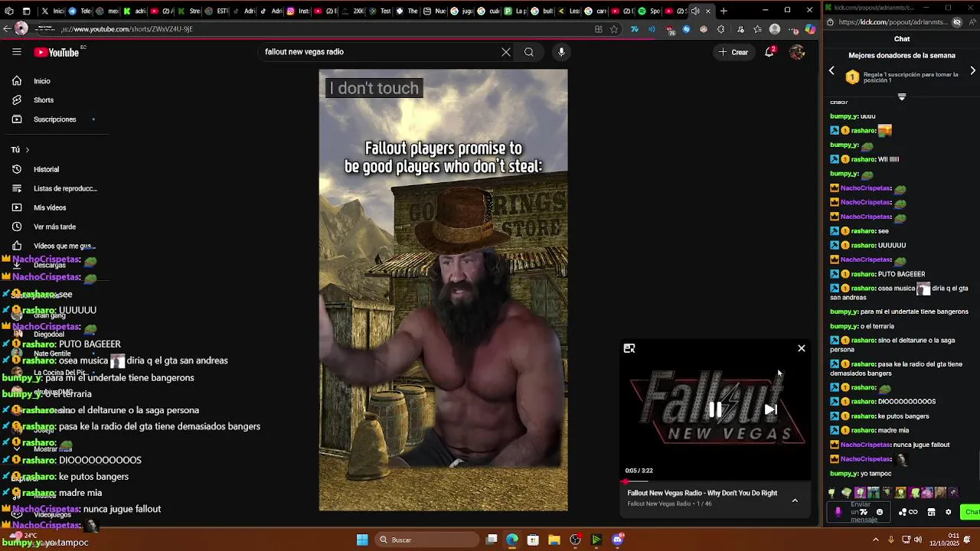
Task: Open YouTube notifications bell
Action: (x=769, y=52)
